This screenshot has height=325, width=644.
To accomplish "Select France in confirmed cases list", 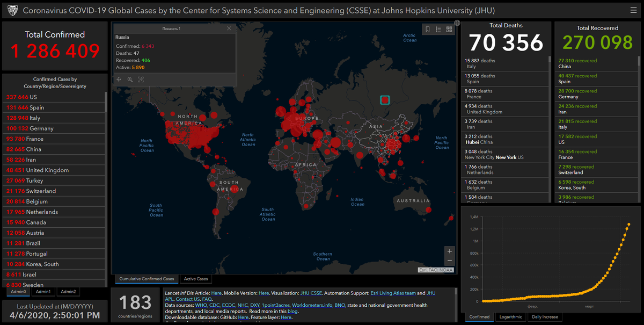I will click(x=54, y=139).
